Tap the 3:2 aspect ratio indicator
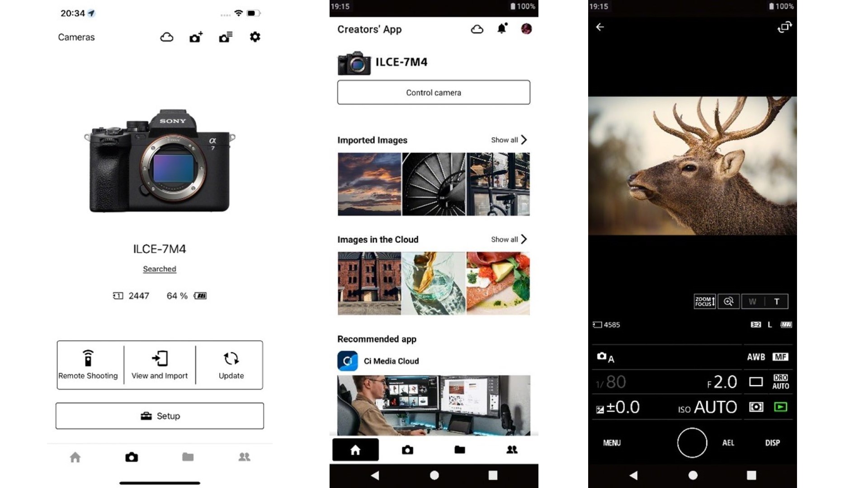Image resolution: width=868 pixels, height=488 pixels. coord(756,325)
